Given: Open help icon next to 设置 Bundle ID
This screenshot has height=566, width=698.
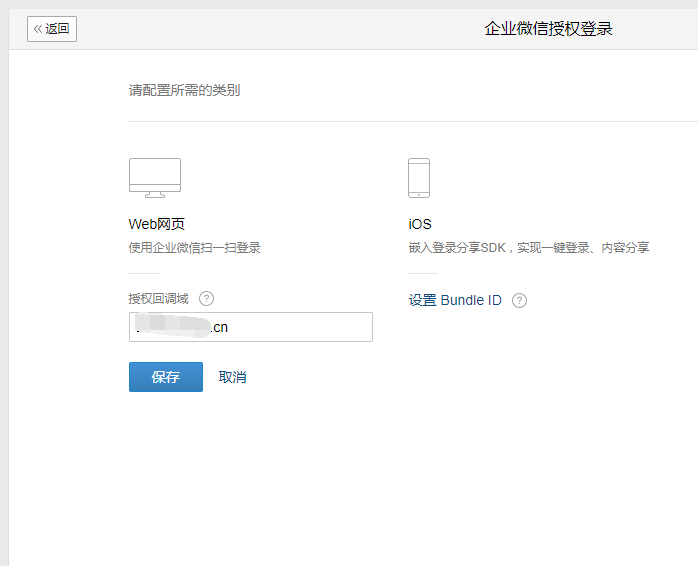Looking at the screenshot, I should [519, 301].
